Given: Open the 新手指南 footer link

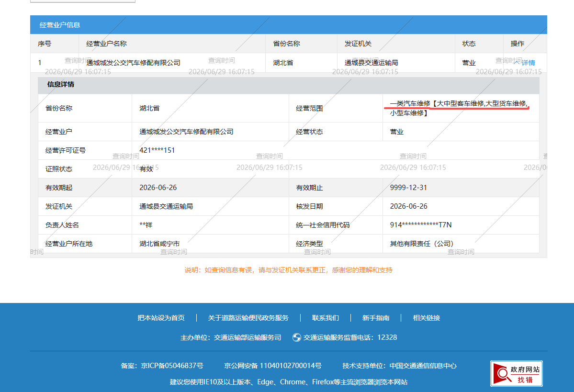Looking at the screenshot, I should [376, 318].
